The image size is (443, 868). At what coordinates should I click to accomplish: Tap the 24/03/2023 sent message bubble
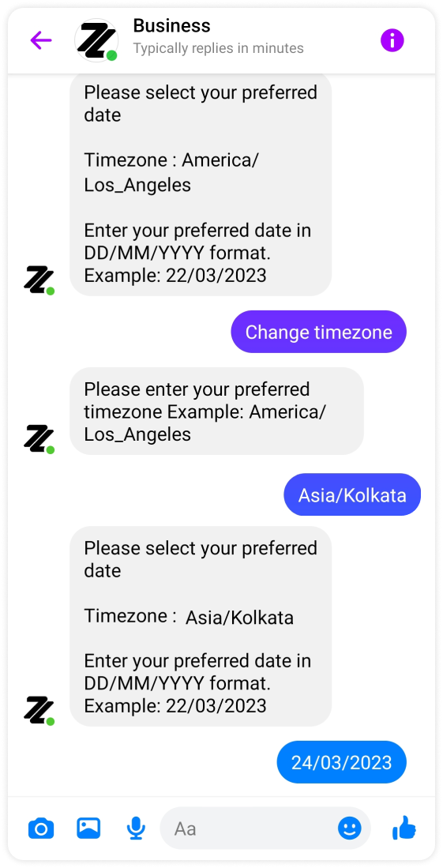(341, 761)
